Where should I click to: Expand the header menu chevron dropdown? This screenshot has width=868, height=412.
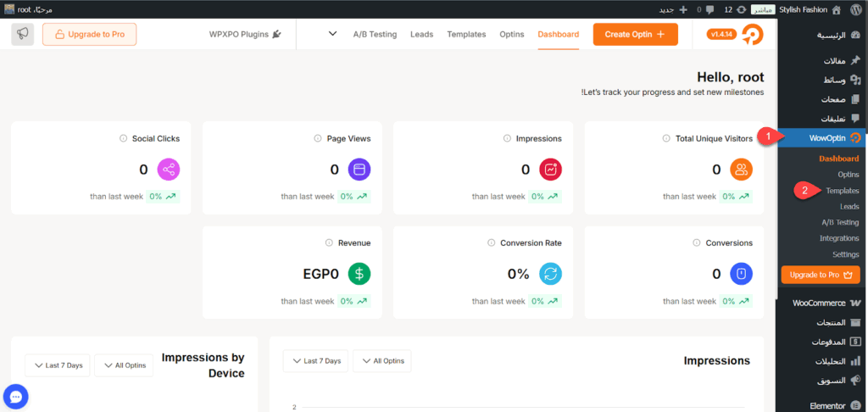click(331, 35)
